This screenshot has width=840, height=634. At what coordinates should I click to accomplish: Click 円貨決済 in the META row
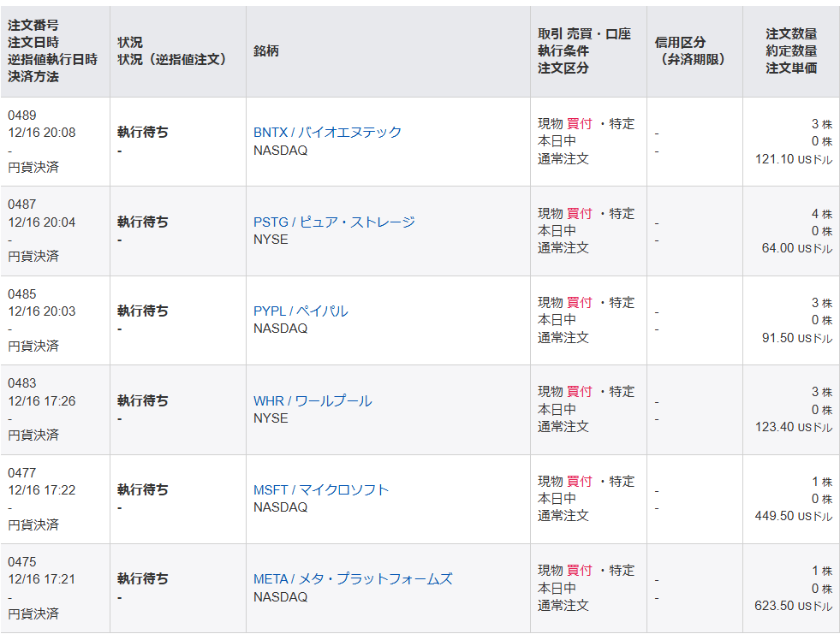pos(33,613)
